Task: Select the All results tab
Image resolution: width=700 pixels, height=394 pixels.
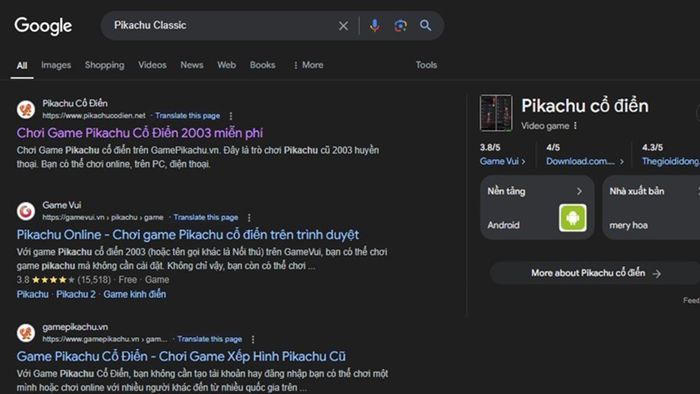Action: [x=22, y=66]
